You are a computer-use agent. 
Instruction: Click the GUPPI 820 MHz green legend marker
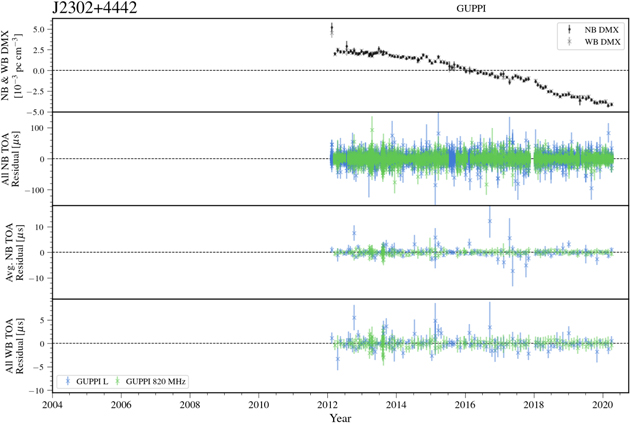pyautogui.click(x=119, y=382)
